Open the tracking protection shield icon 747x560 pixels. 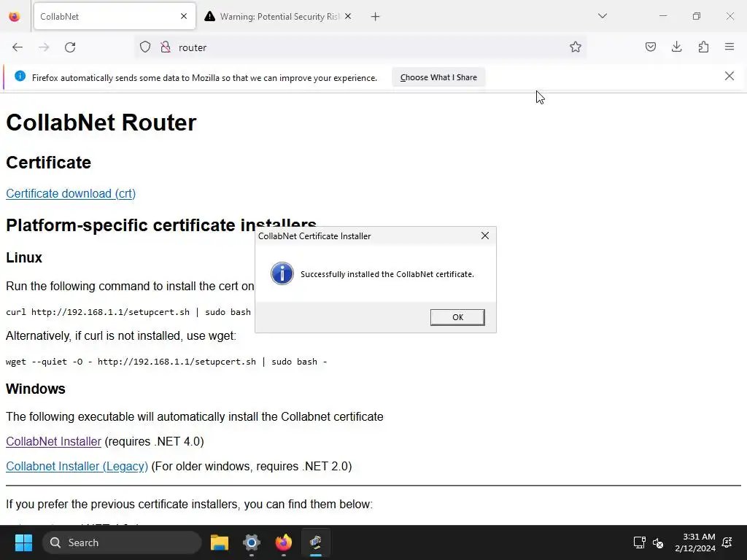coord(145,47)
